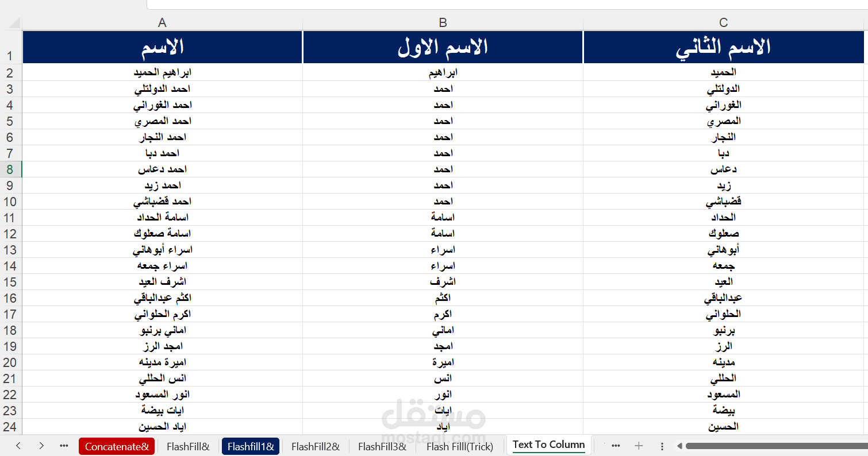Screen dimensions: 868x456
Task: Click cell الرز in column C
Action: 723,346
